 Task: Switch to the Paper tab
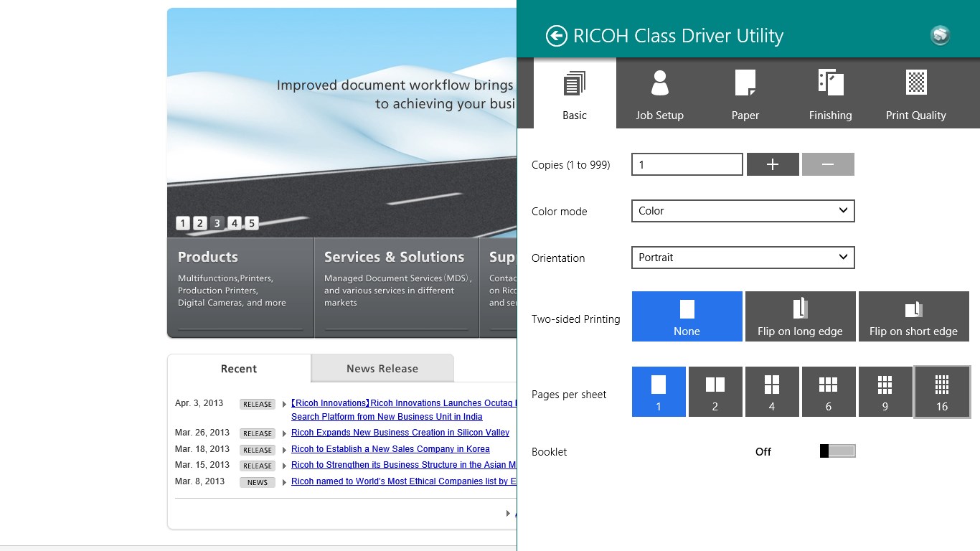745,94
